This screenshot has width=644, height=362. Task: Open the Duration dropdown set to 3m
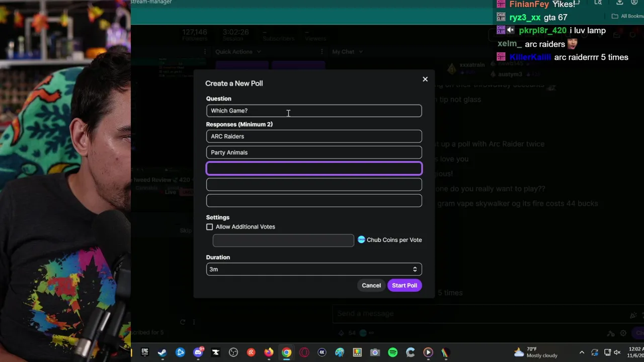click(x=314, y=269)
